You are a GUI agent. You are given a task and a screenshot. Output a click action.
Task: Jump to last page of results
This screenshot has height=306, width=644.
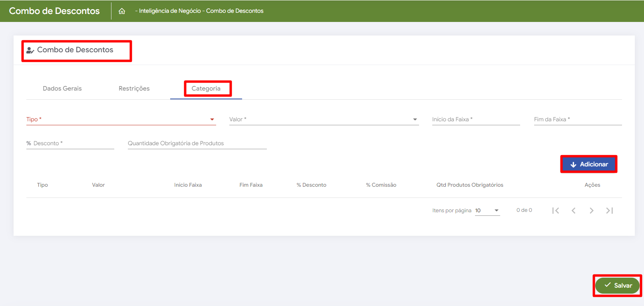tap(609, 211)
